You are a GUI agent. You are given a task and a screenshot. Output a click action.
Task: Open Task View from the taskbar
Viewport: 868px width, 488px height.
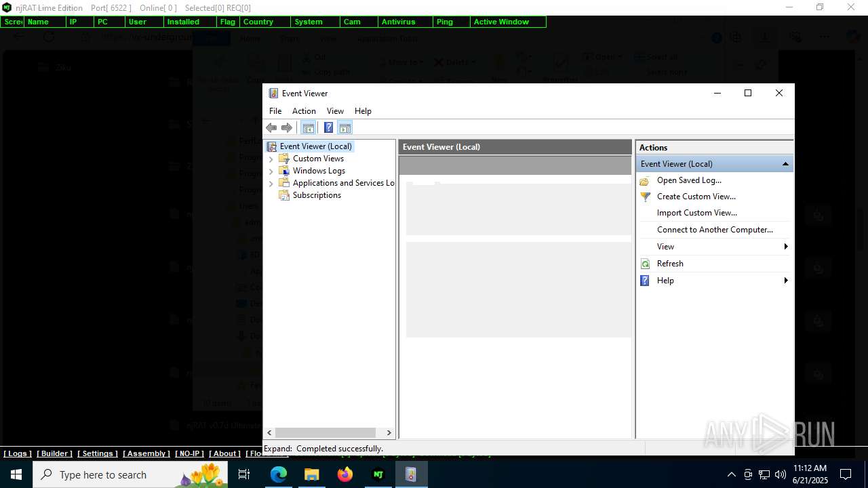[244, 474]
